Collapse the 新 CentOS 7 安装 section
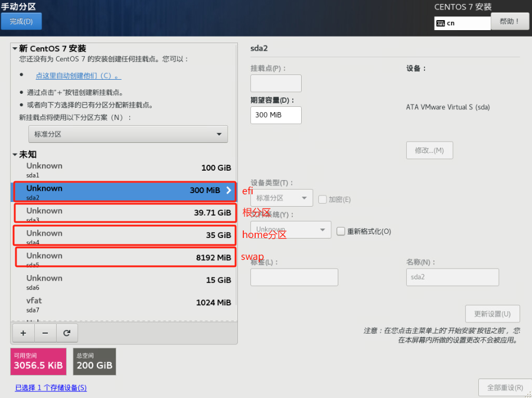The height and width of the screenshot is (398, 532). 15,48
